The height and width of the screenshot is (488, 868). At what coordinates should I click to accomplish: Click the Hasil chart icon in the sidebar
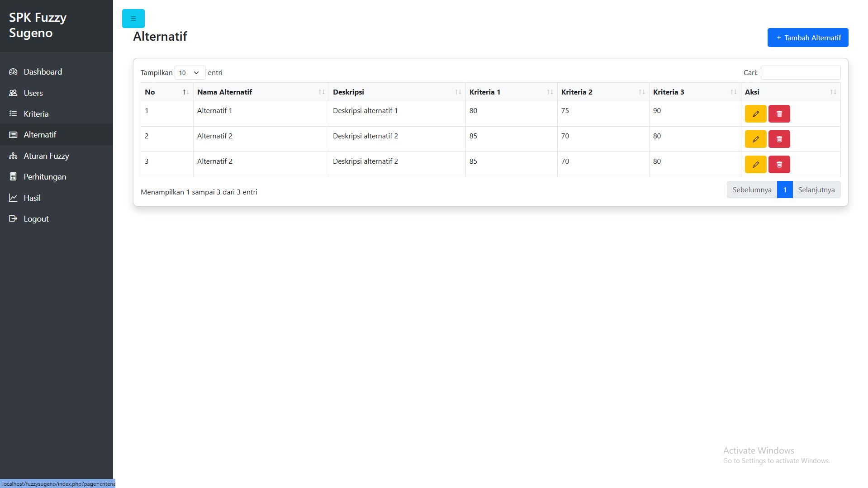pos(13,198)
